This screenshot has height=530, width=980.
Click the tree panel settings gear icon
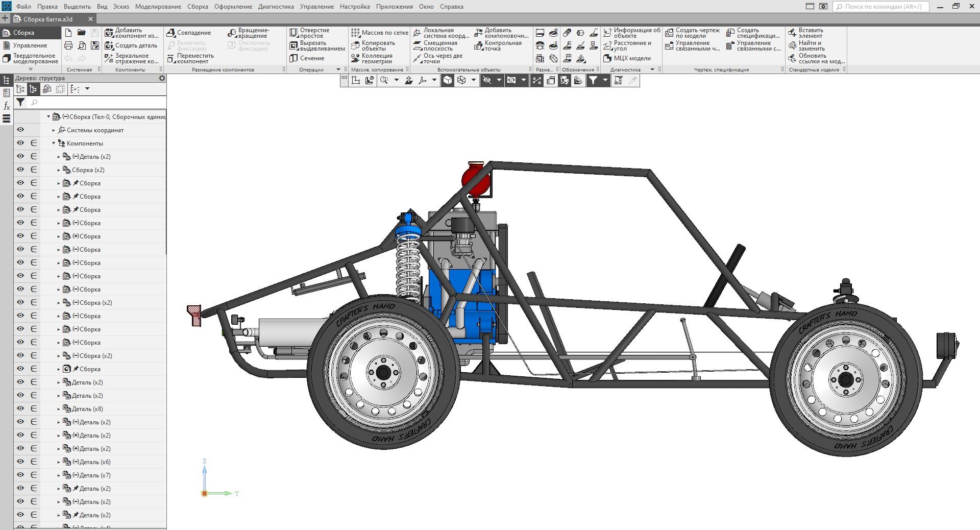pos(162,78)
